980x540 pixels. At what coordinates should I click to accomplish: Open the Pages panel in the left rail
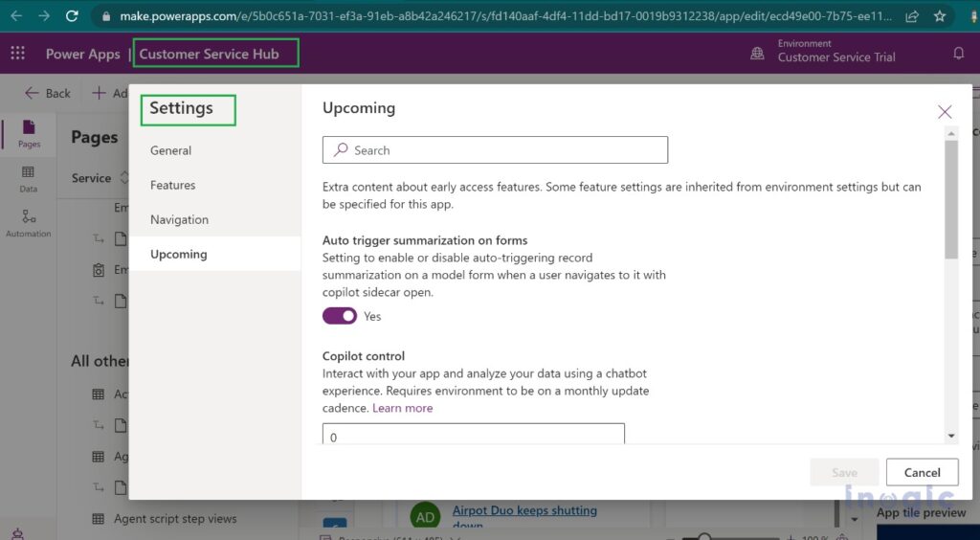click(29, 134)
